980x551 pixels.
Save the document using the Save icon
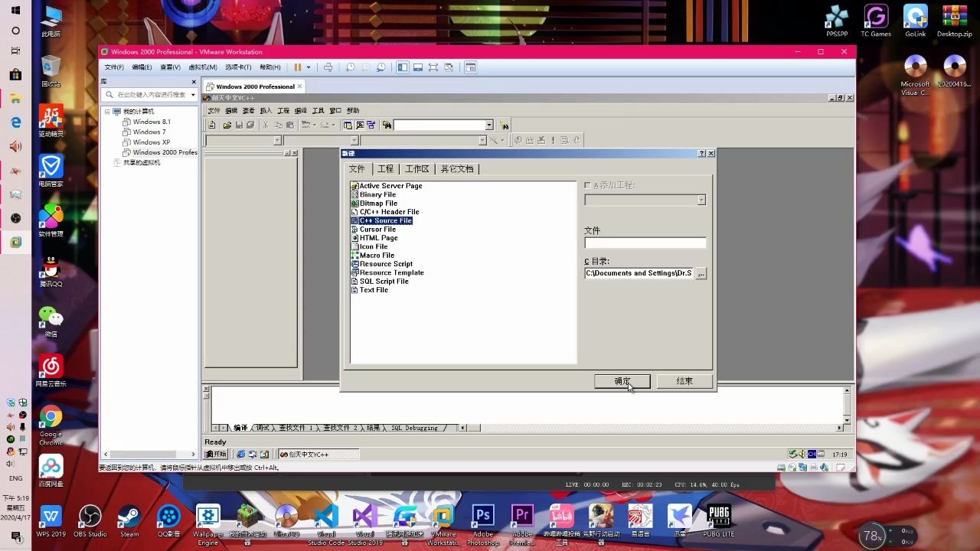pyautogui.click(x=239, y=125)
